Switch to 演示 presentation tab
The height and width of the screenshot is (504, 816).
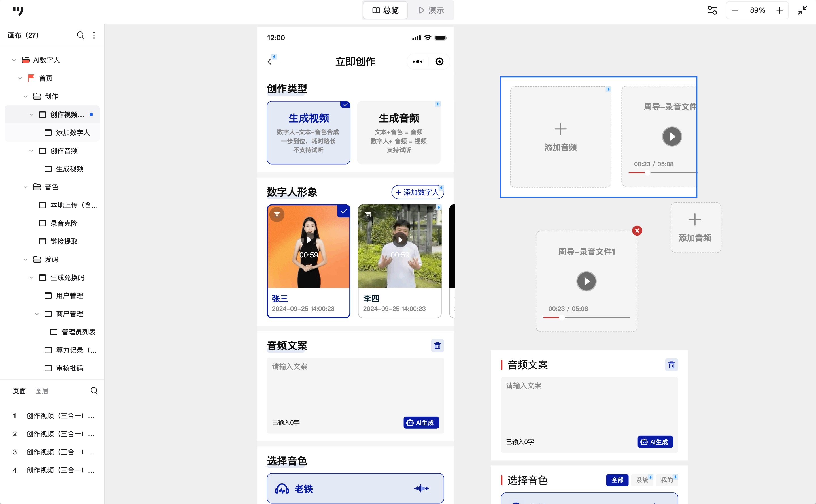pos(431,10)
